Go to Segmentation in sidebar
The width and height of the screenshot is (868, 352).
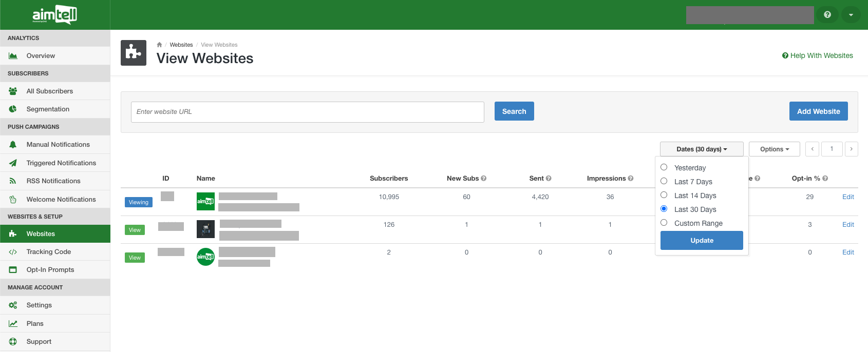[48, 109]
